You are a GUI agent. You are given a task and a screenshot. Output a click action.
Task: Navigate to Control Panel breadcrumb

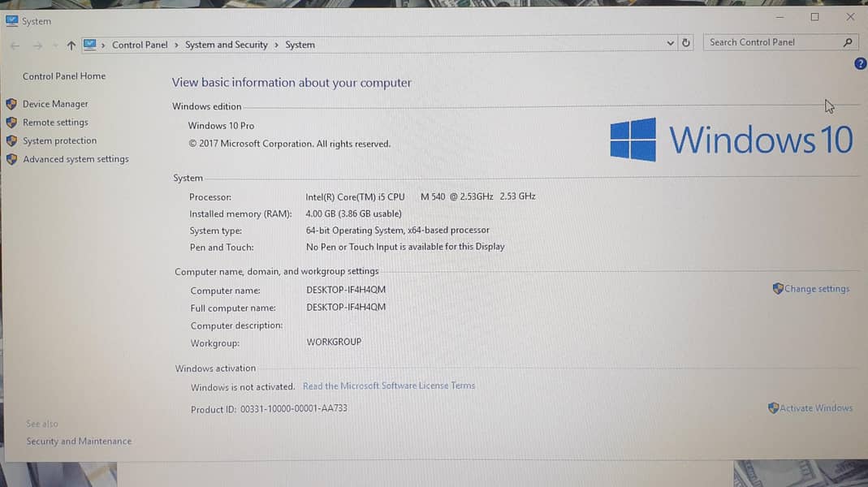pyautogui.click(x=140, y=45)
